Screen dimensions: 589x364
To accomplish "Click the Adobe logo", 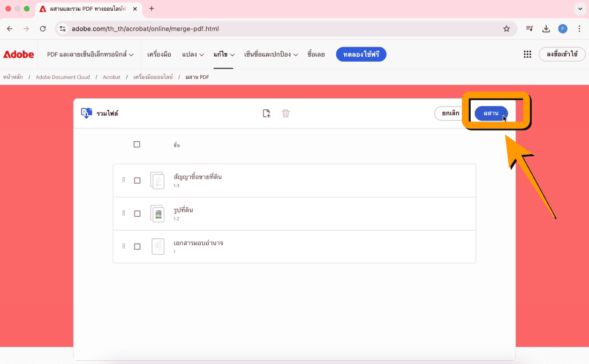I will click(19, 55).
